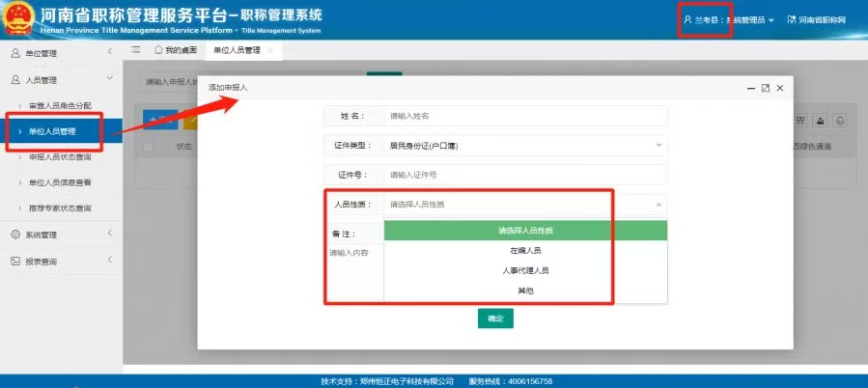Click the national emblem logo
The image size is (868, 388).
coord(17,20)
